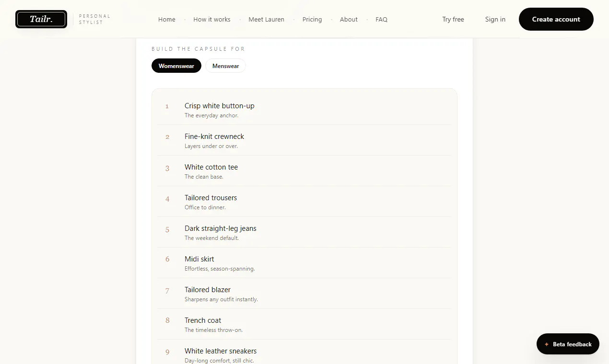Viewport: 609px width, 364px height.
Task: Click the White cotton tee row
Action: point(304,171)
